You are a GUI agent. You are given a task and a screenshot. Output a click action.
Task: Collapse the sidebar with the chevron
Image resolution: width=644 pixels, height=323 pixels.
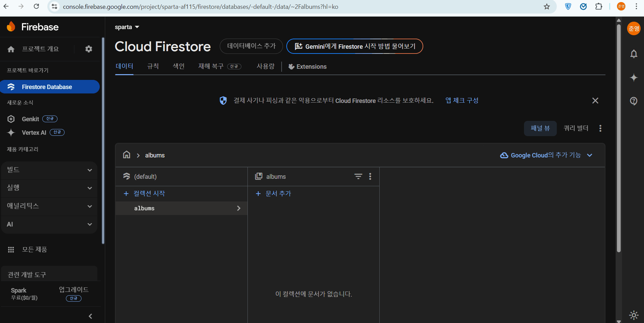pos(90,316)
